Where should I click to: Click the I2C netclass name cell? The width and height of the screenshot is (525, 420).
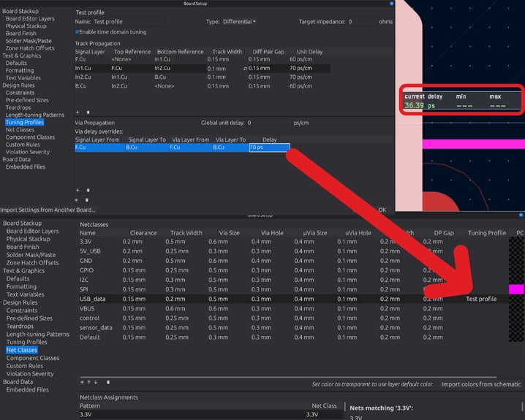[83, 280]
